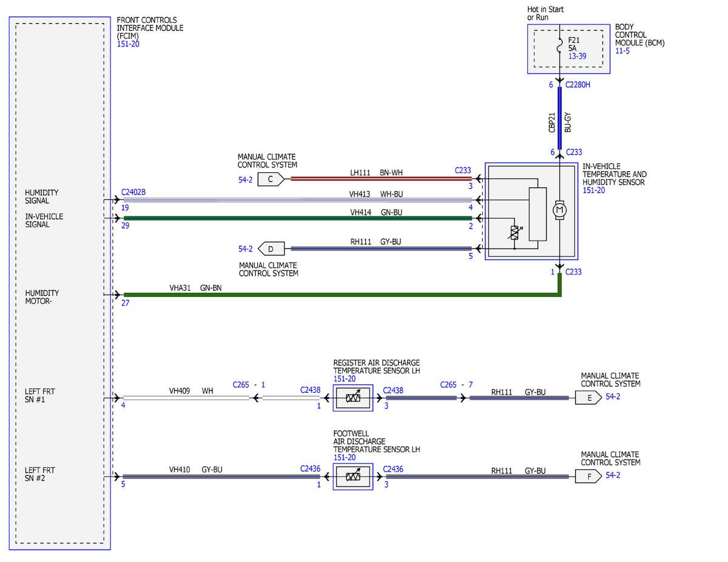Open the 11-5 BCM page reference

click(x=623, y=51)
